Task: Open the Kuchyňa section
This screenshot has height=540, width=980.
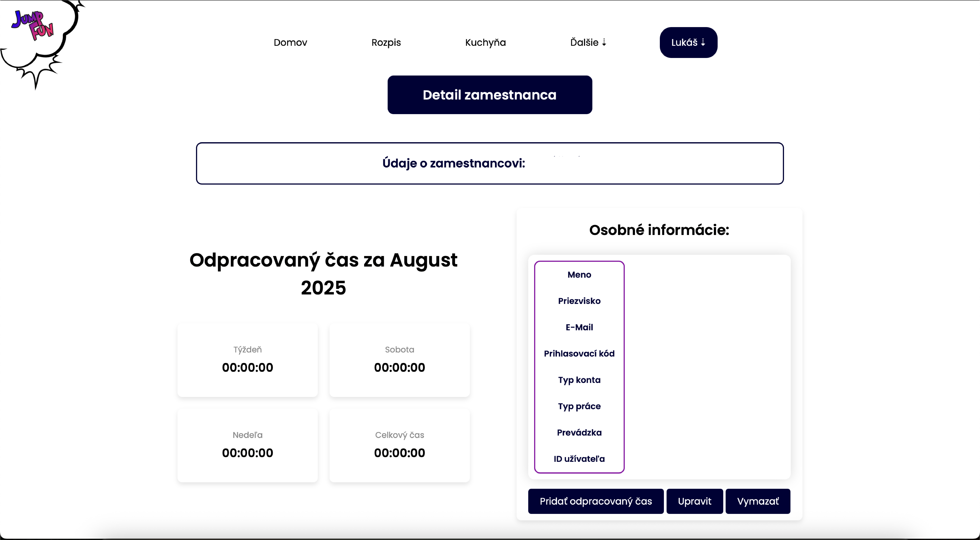Action: (x=485, y=42)
